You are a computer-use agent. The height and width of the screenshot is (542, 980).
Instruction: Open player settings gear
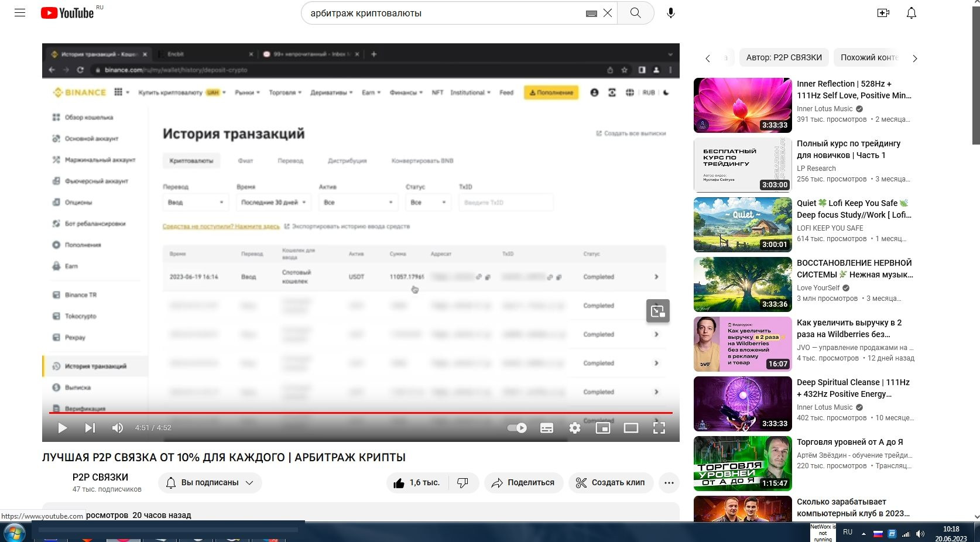click(575, 428)
